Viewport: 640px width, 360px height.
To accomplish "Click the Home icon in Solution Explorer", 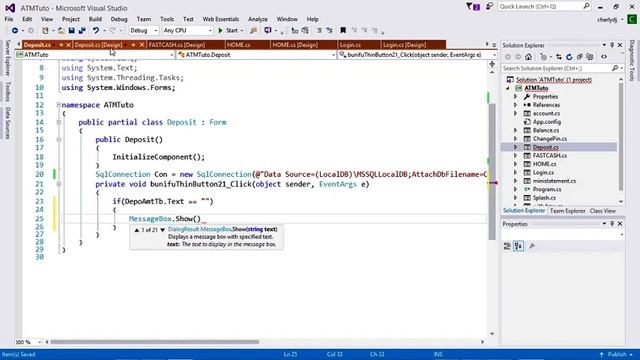I will coord(529,57).
